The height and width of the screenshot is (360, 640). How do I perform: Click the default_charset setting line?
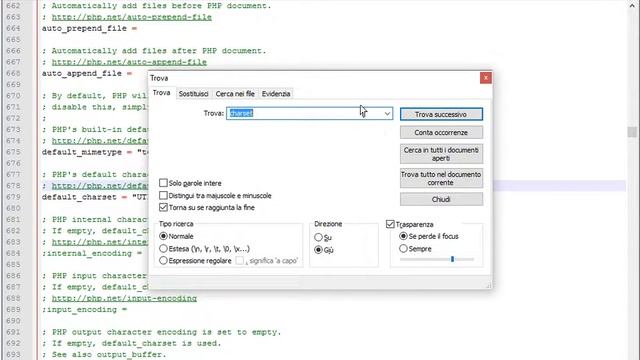click(94, 197)
